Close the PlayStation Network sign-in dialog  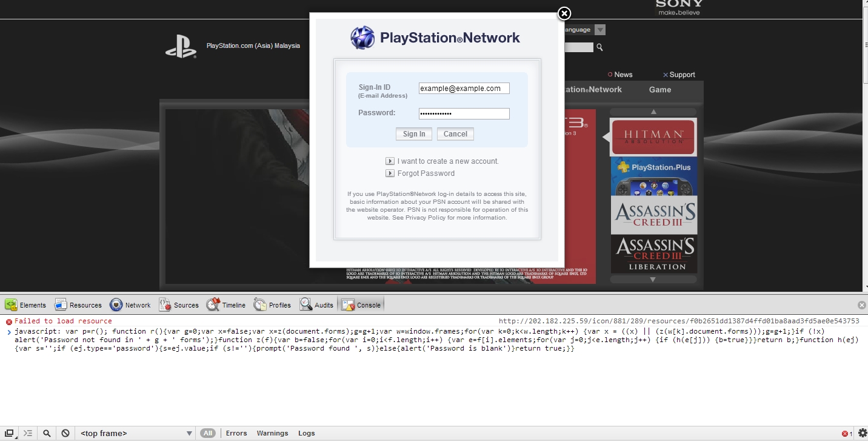pos(564,13)
